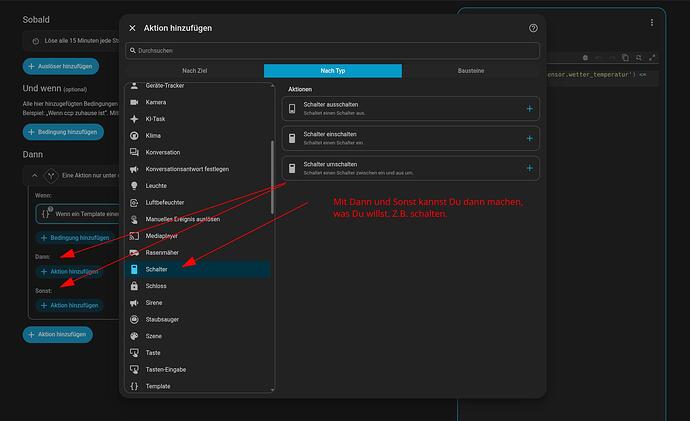This screenshot has width=690, height=421.
Task: Select the Schalter switch icon in list
Action: pyautogui.click(x=134, y=269)
